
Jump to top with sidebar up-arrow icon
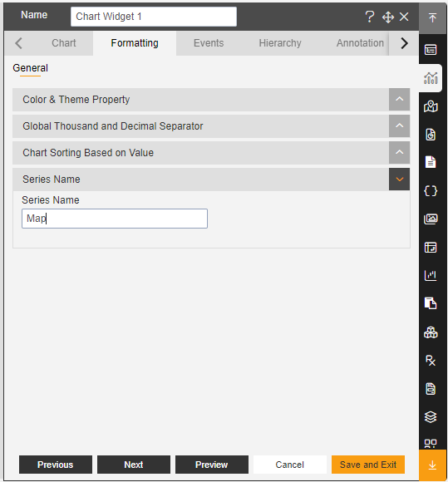tap(432, 17)
